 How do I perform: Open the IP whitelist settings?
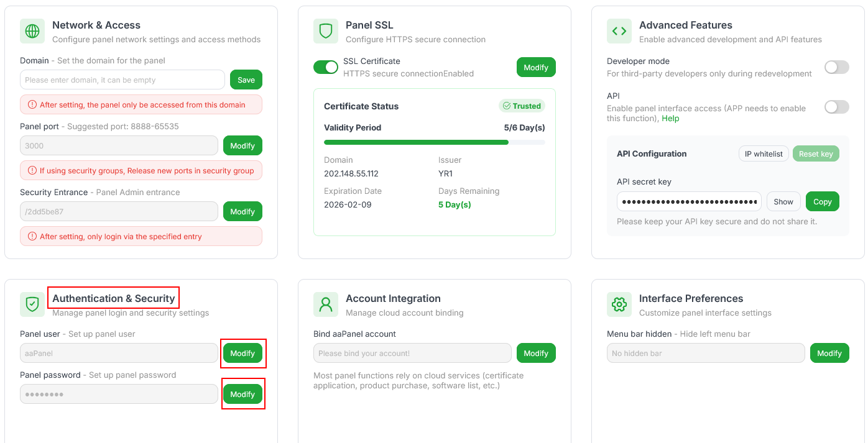tap(764, 154)
